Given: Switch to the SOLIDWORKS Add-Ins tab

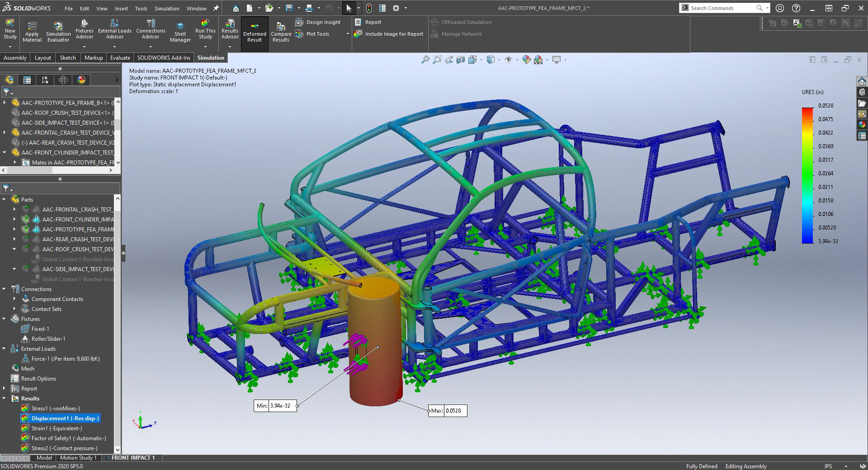Looking at the screenshot, I should (x=164, y=58).
